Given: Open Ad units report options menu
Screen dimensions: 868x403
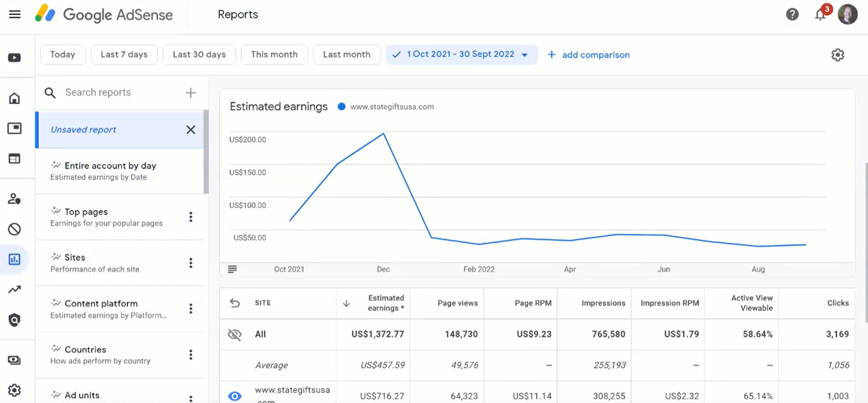Looking at the screenshot, I should point(191,398).
